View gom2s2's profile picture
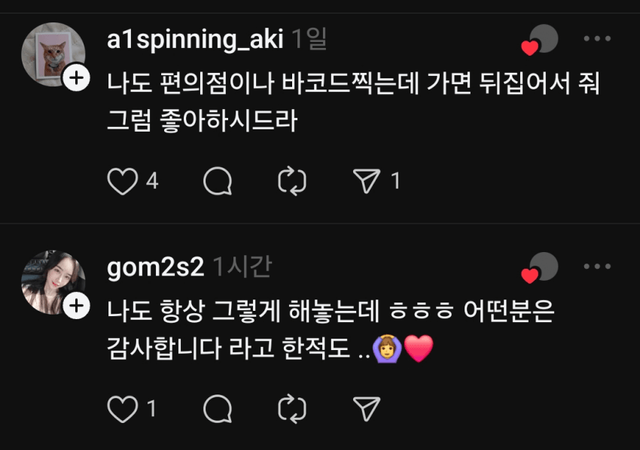 (52, 282)
